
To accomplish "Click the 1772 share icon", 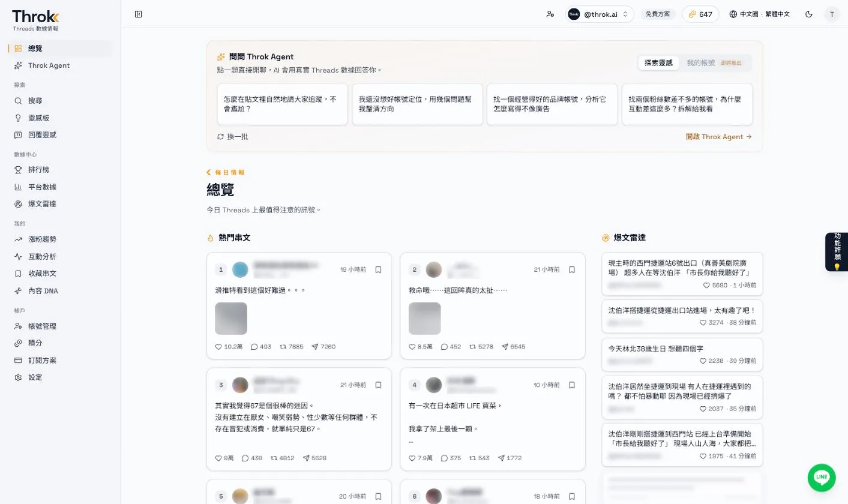I will 501,458.
